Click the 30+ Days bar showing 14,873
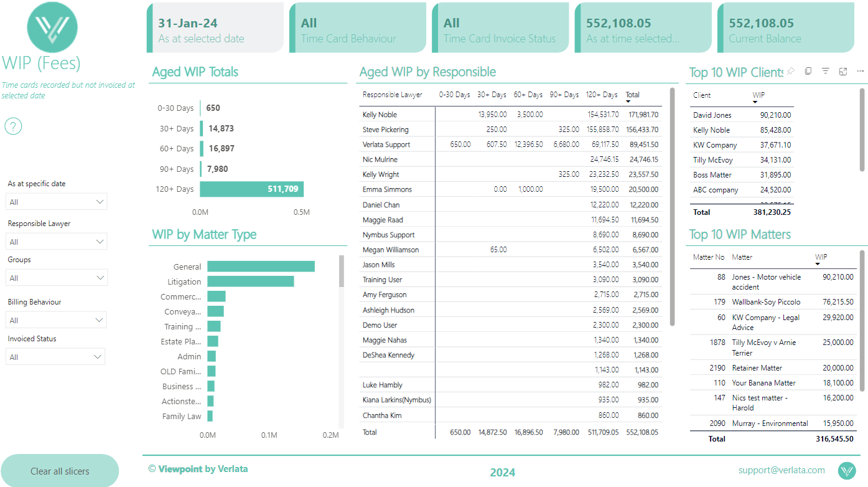 (x=202, y=128)
